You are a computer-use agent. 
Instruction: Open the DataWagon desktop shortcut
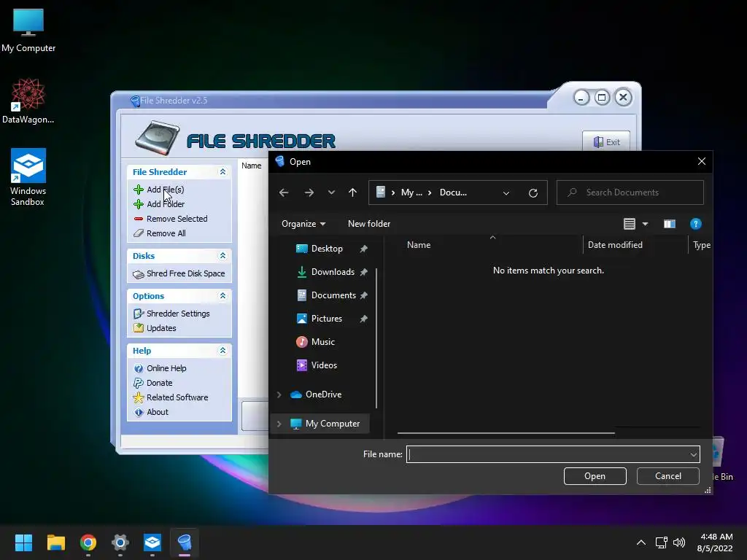click(28, 101)
